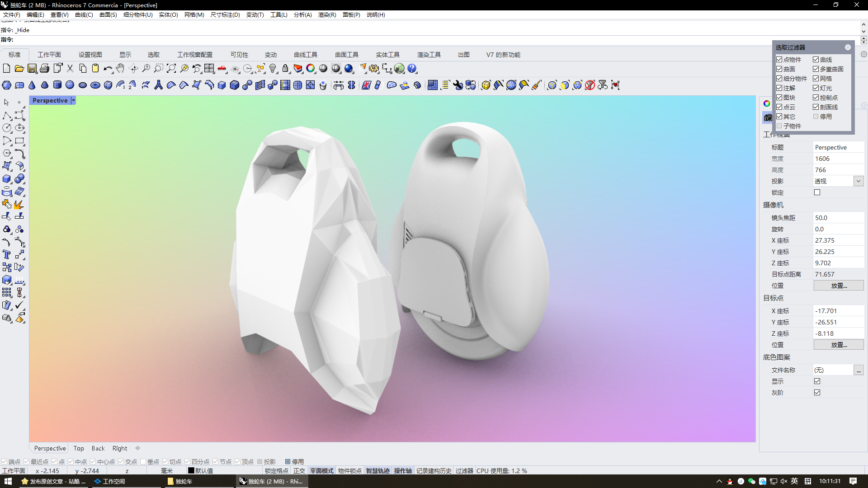Viewport: 868px width, 488px height.
Task: Click the light bulb Hide icon
Action: point(273,69)
